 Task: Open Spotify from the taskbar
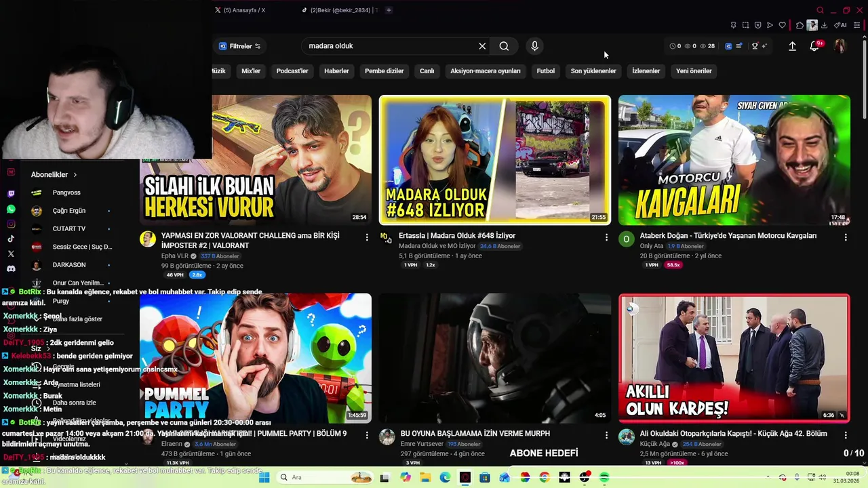tap(604, 477)
